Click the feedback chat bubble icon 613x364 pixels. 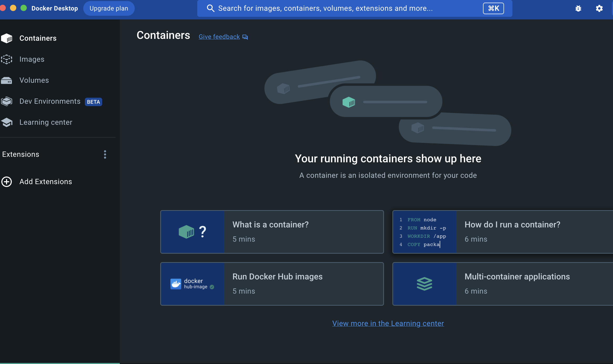[245, 37]
